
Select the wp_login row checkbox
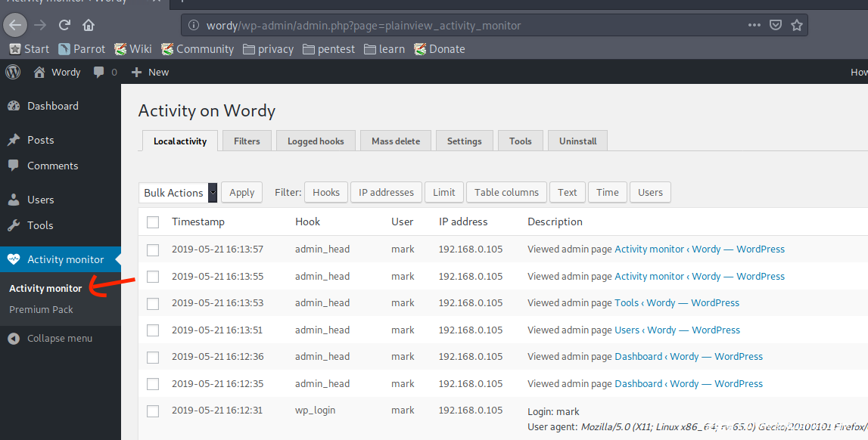(153, 411)
